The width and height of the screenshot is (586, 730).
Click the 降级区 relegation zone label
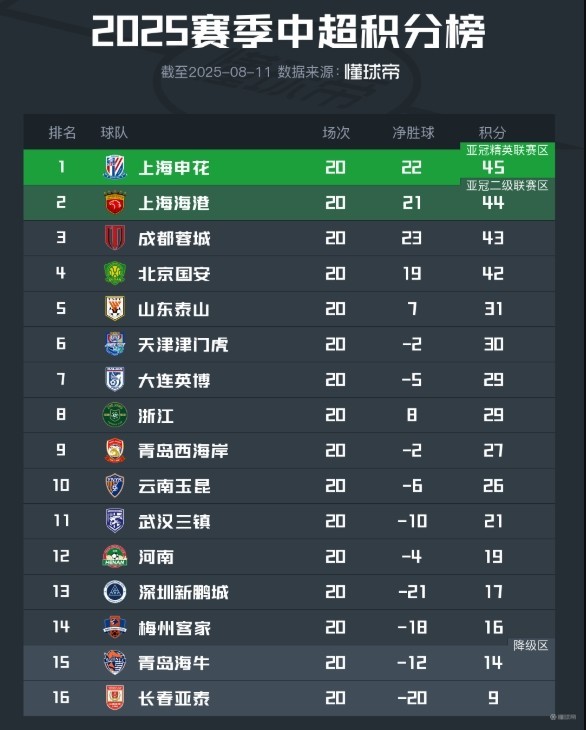531,645
